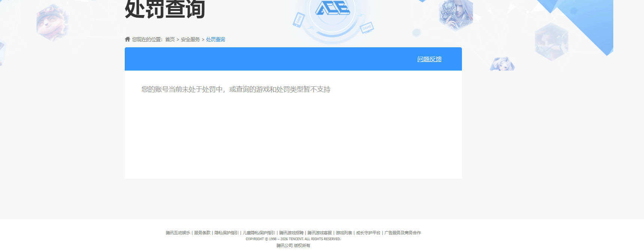Open 隐私保护指引 footer link
The image size is (644, 250).
point(226,233)
